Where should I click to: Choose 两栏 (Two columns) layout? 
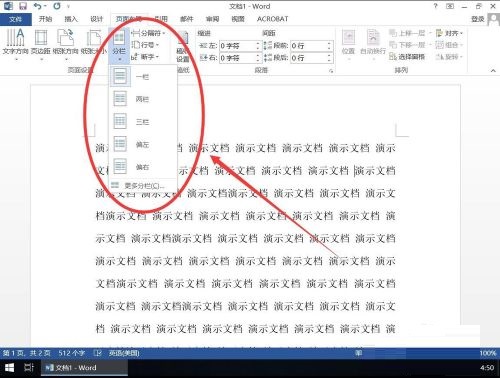[x=143, y=99]
